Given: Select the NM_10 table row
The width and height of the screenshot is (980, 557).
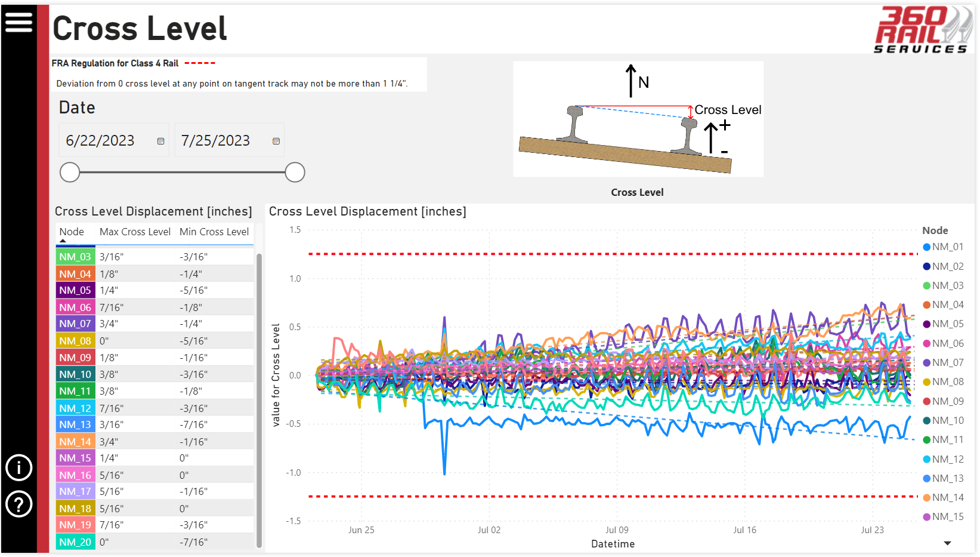Looking at the screenshot, I should pyautogui.click(x=155, y=374).
